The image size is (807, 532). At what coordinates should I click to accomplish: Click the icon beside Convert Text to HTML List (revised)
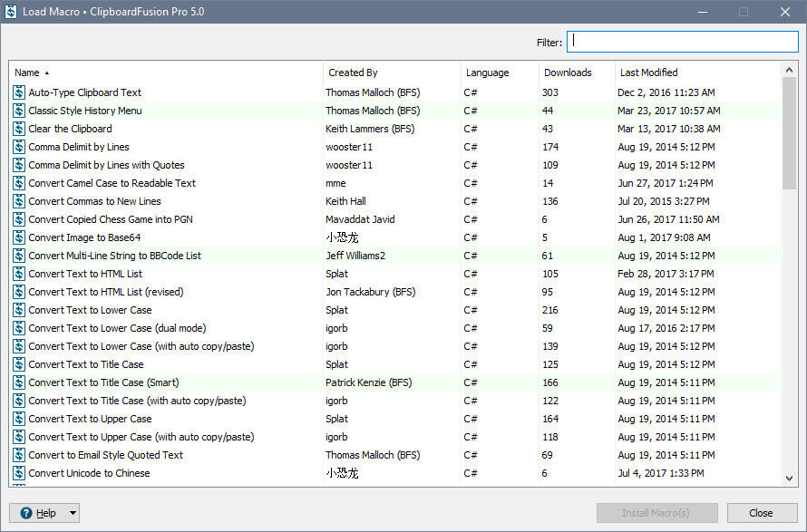[x=19, y=292]
